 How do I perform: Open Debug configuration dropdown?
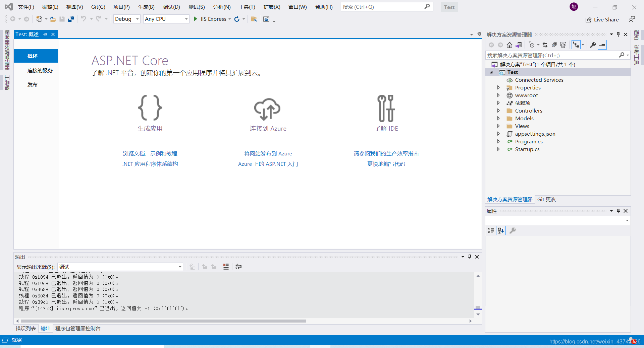pos(127,19)
